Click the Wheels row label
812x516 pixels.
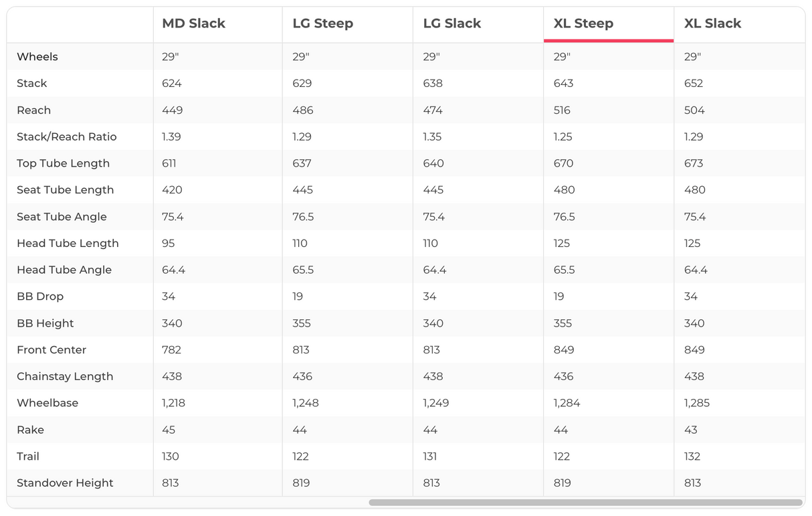click(37, 57)
